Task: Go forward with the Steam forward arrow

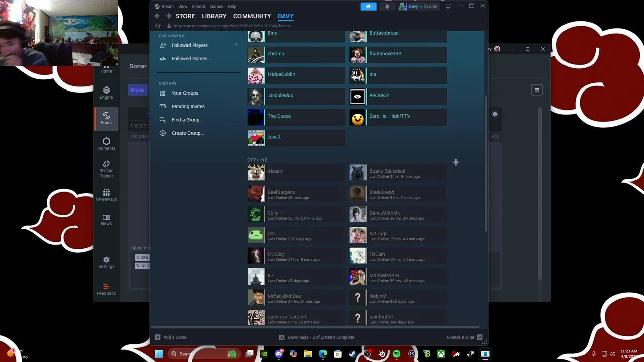Action: pyautogui.click(x=168, y=16)
